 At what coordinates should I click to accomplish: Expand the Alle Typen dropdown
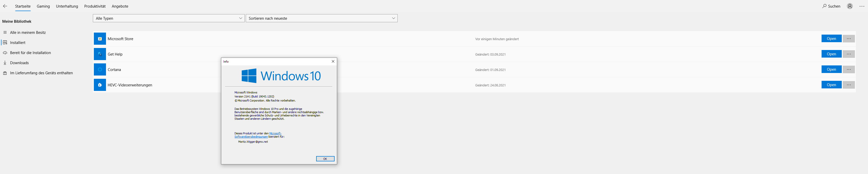(x=169, y=18)
